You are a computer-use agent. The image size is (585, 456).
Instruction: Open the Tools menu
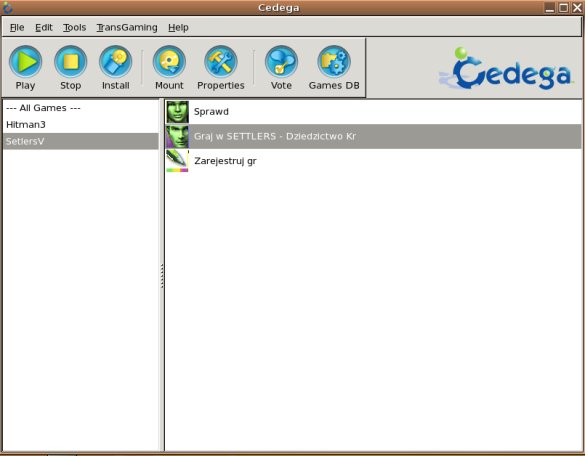coord(75,27)
